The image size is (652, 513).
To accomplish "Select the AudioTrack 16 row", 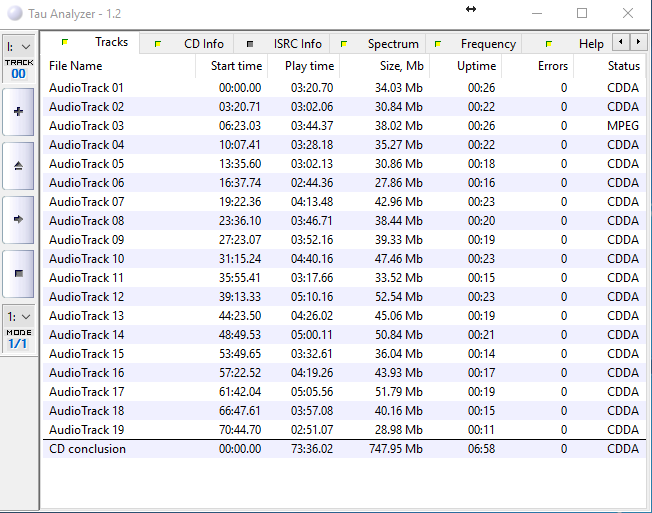I will point(344,373).
